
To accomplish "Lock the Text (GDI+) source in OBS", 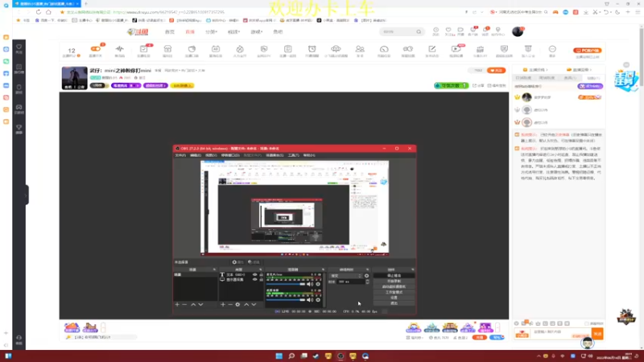I will [261, 274].
